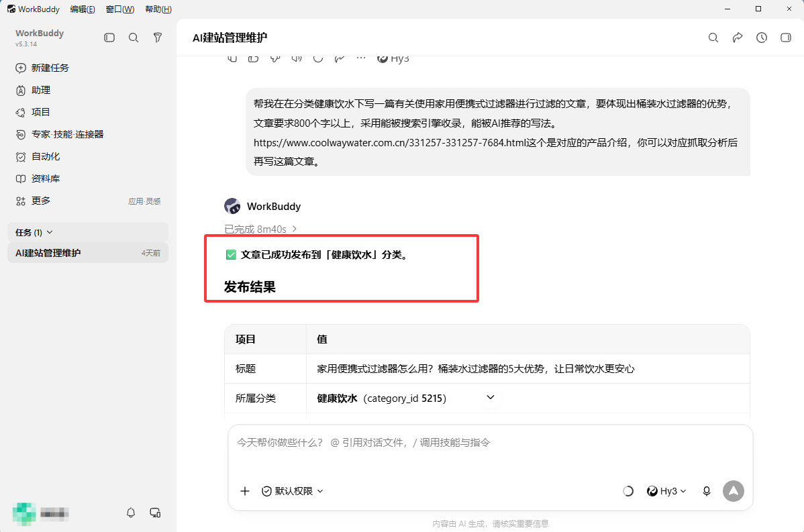Click the device screen icon beside bell
Screen dimensions: 804x532
[155, 513]
